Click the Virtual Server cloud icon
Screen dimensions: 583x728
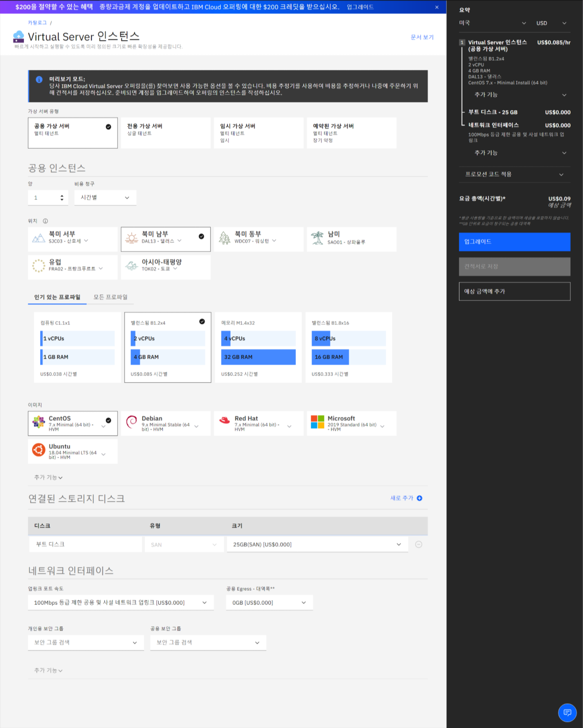pyautogui.click(x=18, y=37)
